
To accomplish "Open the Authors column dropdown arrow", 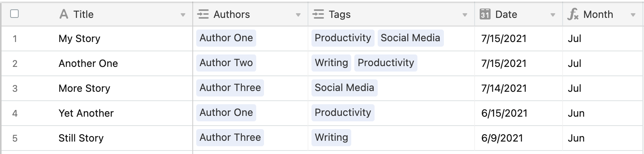I will point(298,15).
